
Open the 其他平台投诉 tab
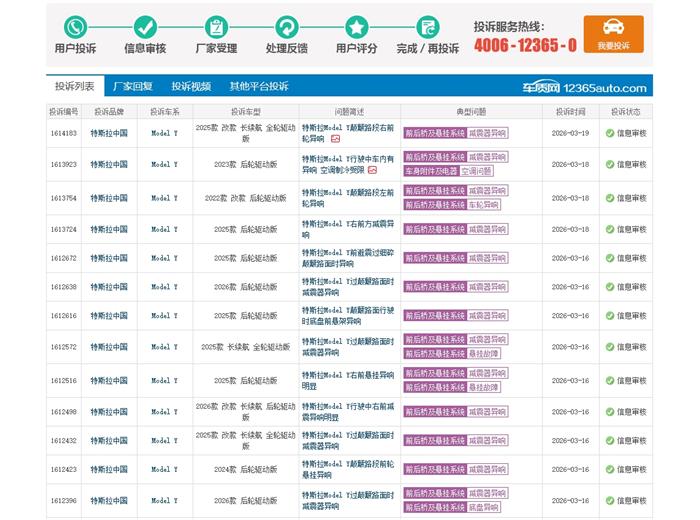(x=258, y=87)
